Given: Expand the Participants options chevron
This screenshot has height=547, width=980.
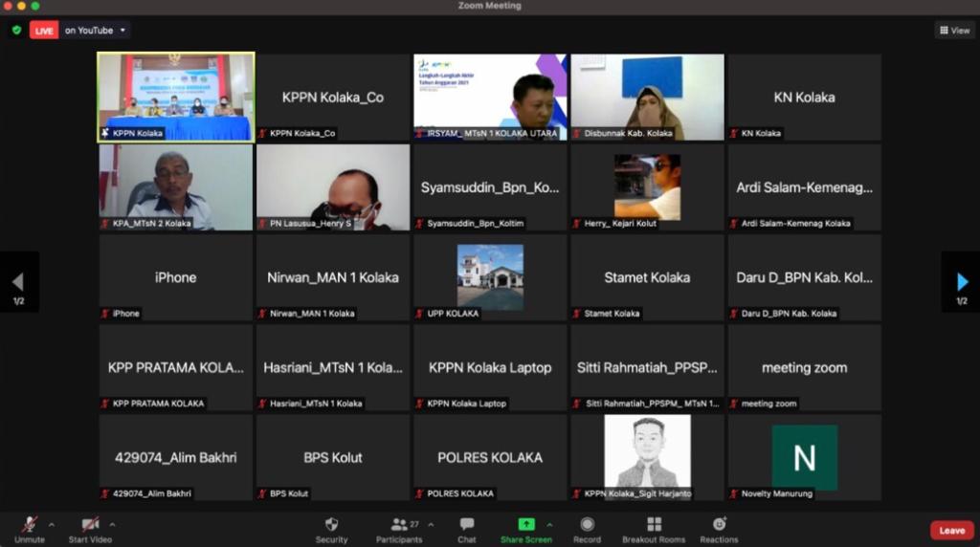Looking at the screenshot, I should tap(431, 524).
